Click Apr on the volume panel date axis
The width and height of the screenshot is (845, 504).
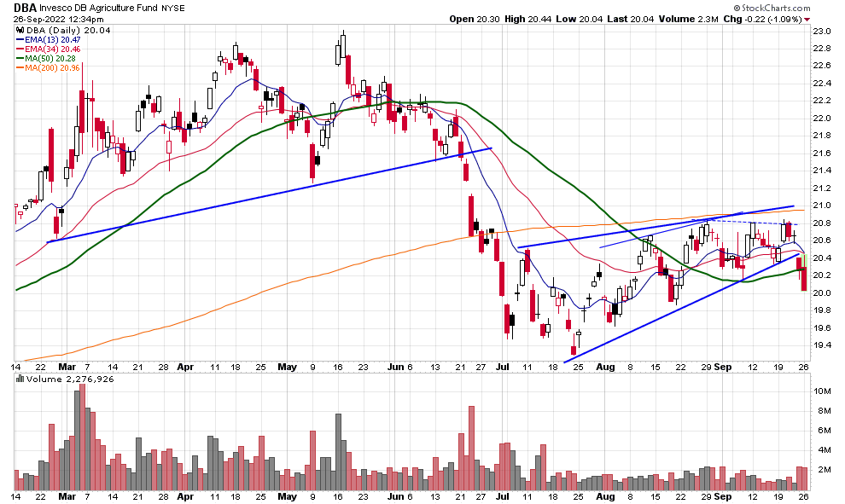point(185,496)
